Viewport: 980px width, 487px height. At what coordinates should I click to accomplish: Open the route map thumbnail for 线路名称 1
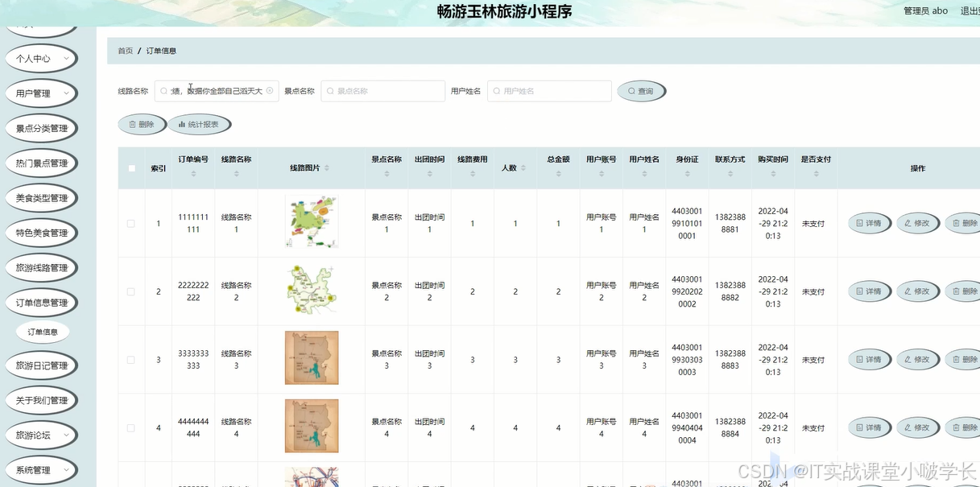tap(312, 221)
